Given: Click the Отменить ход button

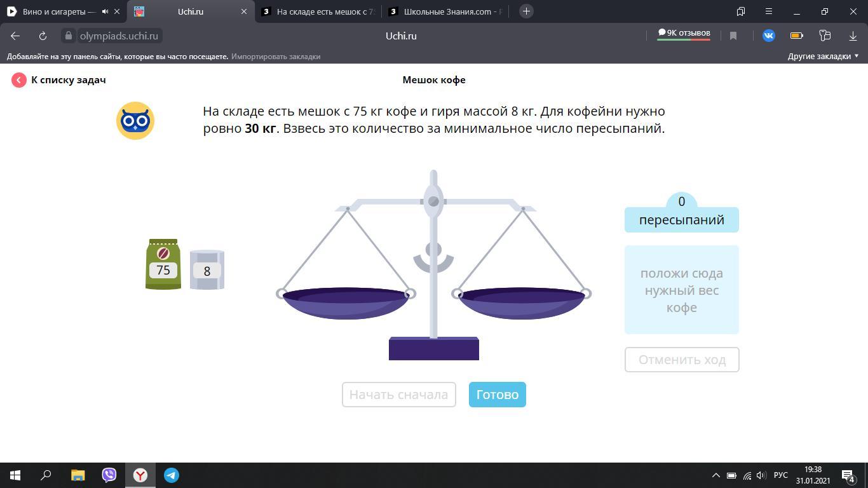Looking at the screenshot, I should coord(682,360).
